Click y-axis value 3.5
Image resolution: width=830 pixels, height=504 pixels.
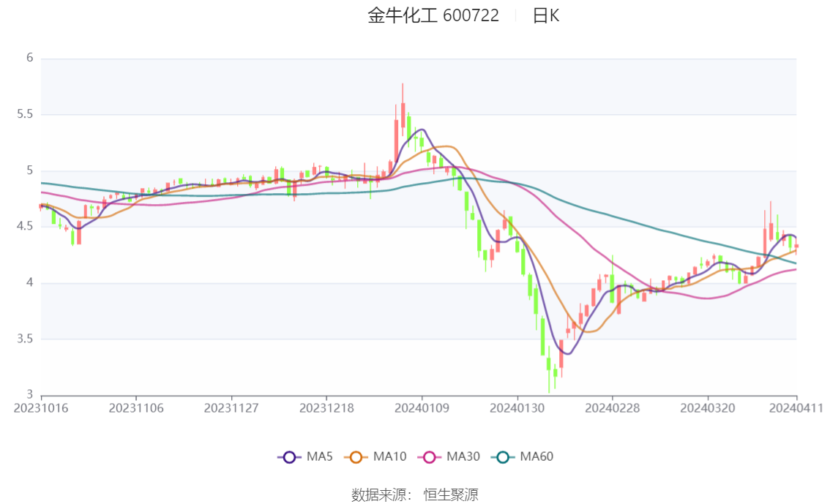(25, 339)
